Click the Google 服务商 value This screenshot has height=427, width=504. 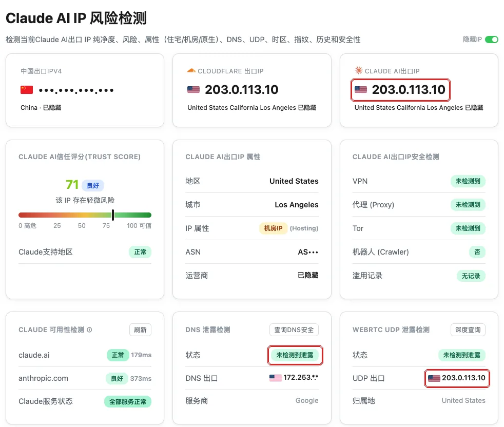(x=307, y=400)
